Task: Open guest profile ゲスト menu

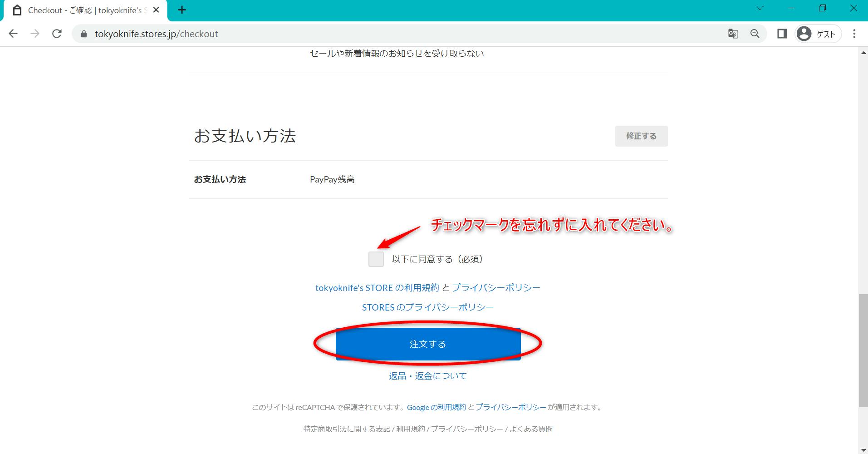Action: (x=818, y=34)
